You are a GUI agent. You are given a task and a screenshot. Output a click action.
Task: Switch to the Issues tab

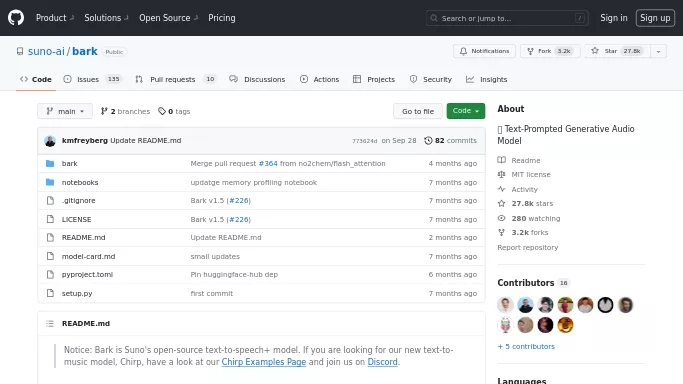tap(93, 79)
